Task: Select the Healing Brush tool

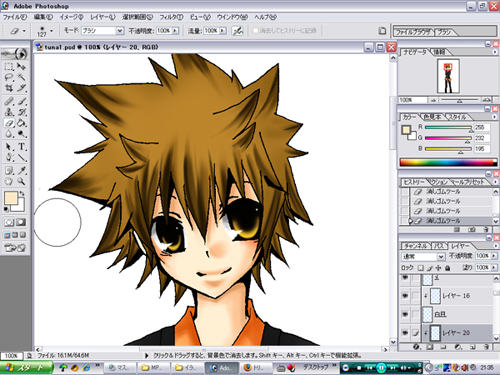Action: tap(9, 101)
